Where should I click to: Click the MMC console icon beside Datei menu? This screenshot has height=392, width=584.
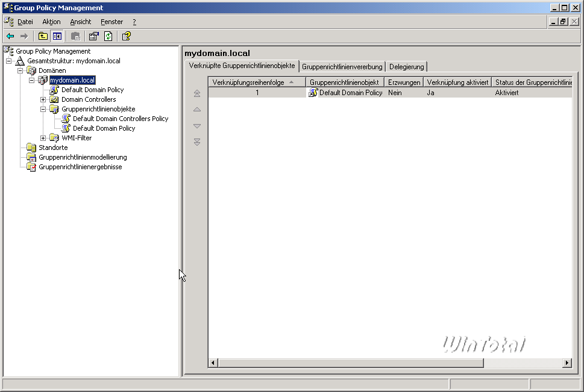8,22
